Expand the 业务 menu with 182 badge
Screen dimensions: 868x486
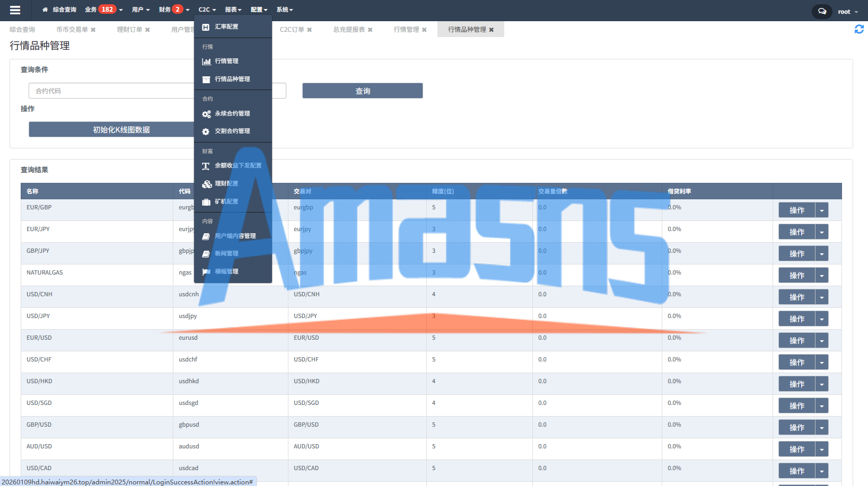pyautogui.click(x=104, y=10)
